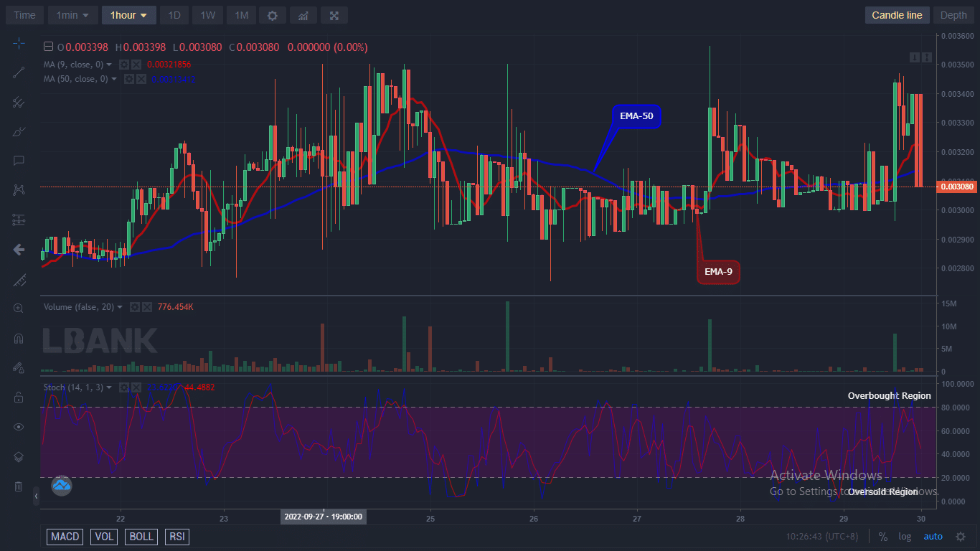Switch to 1W interval

pos(207,15)
